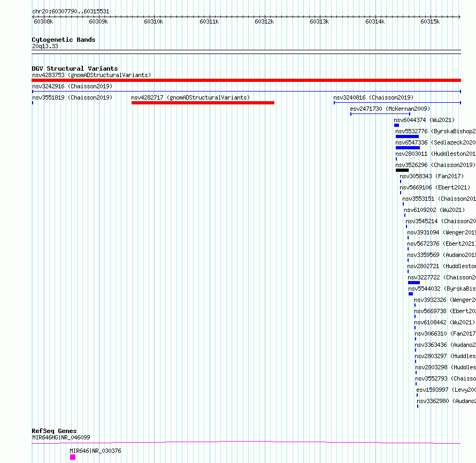Screen dimensions: 476x463
Task: Open the nsv2802721 Huddleston label
Action: [x=441, y=266]
